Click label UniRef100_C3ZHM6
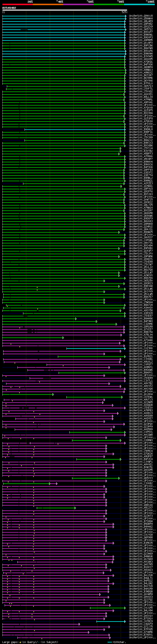Viewport: 157px width, 644px height. pyautogui.click(x=141, y=324)
